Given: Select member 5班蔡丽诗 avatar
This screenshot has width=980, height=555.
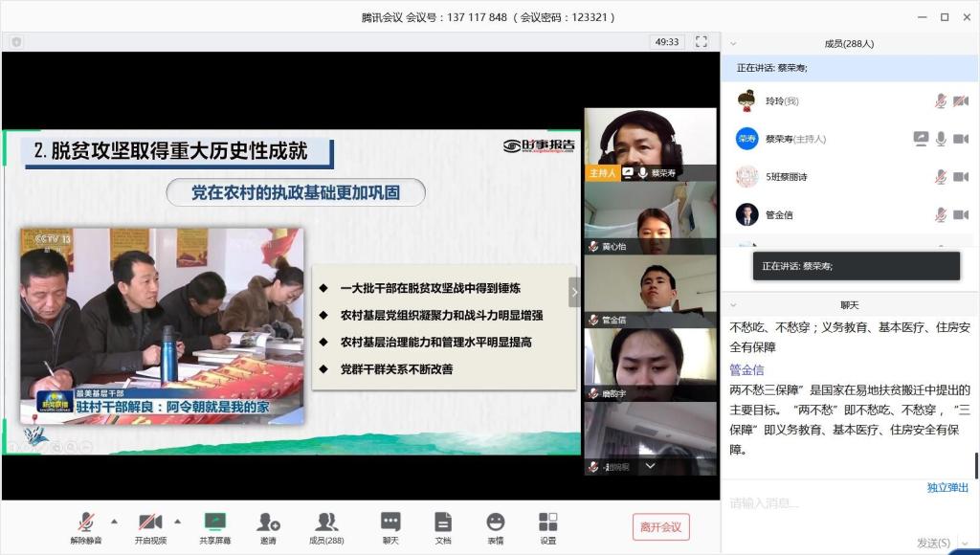Looking at the screenshot, I should coord(746,177).
